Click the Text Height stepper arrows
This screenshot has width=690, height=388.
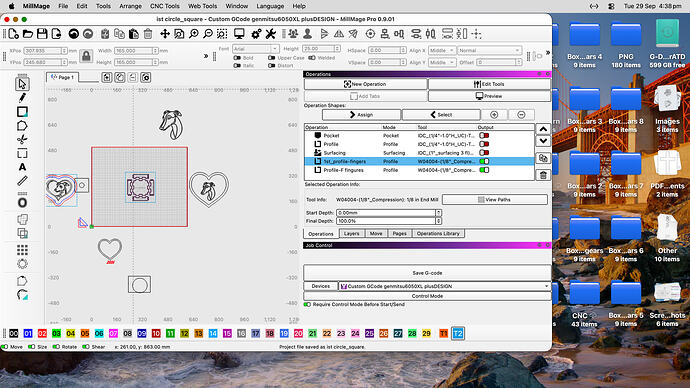click(x=337, y=48)
